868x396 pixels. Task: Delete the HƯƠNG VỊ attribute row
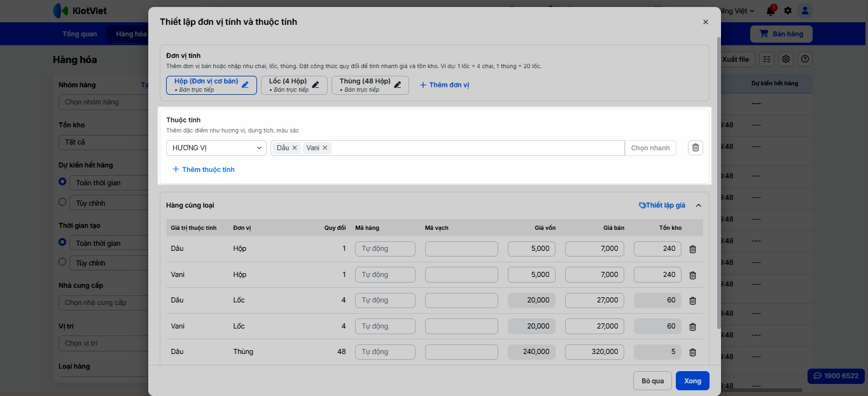[x=695, y=148]
